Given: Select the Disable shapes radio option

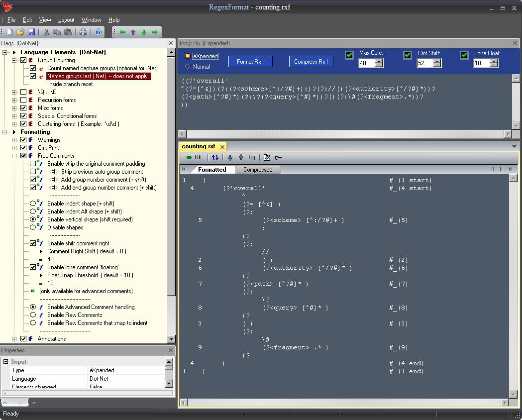Looking at the screenshot, I should click(33, 227).
